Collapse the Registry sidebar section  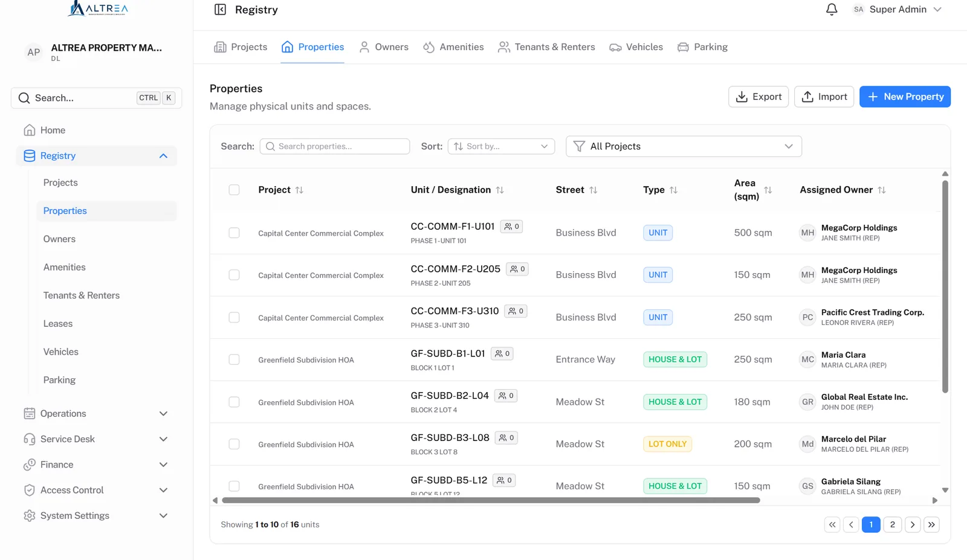pyautogui.click(x=97, y=156)
